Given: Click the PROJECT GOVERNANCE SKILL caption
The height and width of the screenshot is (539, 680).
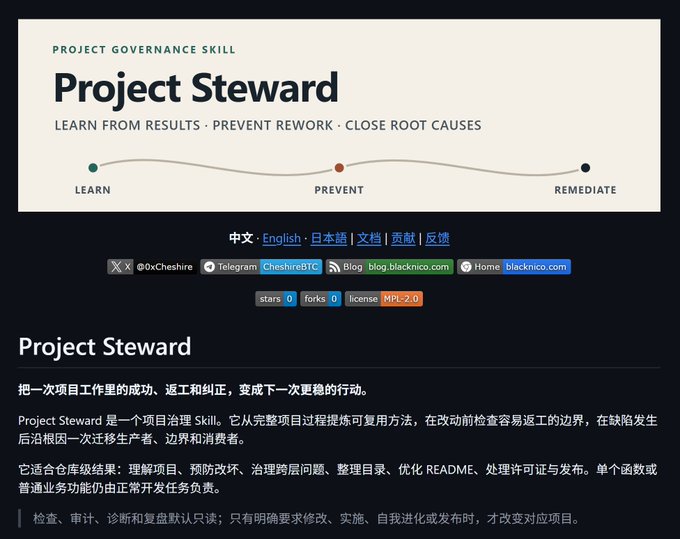Looking at the screenshot, I should coord(144,50).
